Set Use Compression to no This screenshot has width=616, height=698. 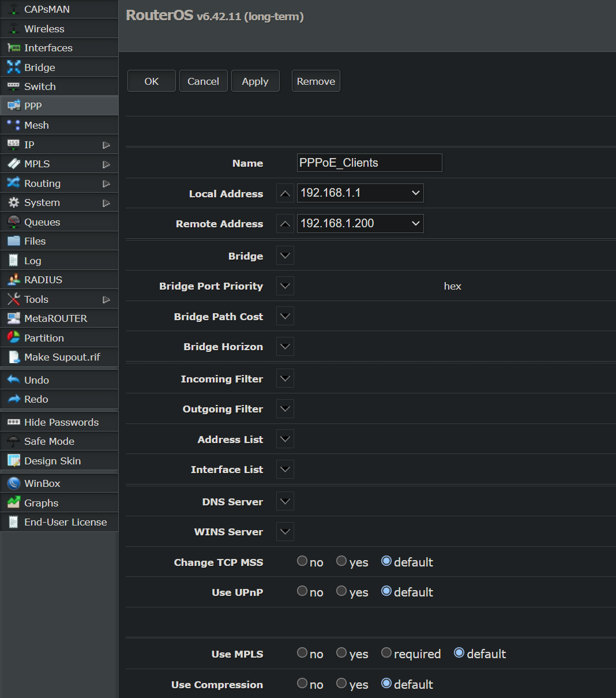pyautogui.click(x=302, y=683)
